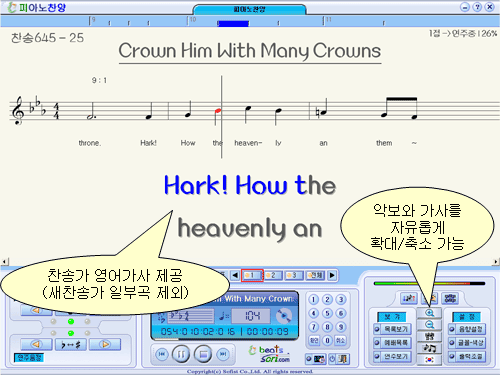Click measure 11 marker on the ruler
Viewport: 500px width, 375px height.
[328, 20]
